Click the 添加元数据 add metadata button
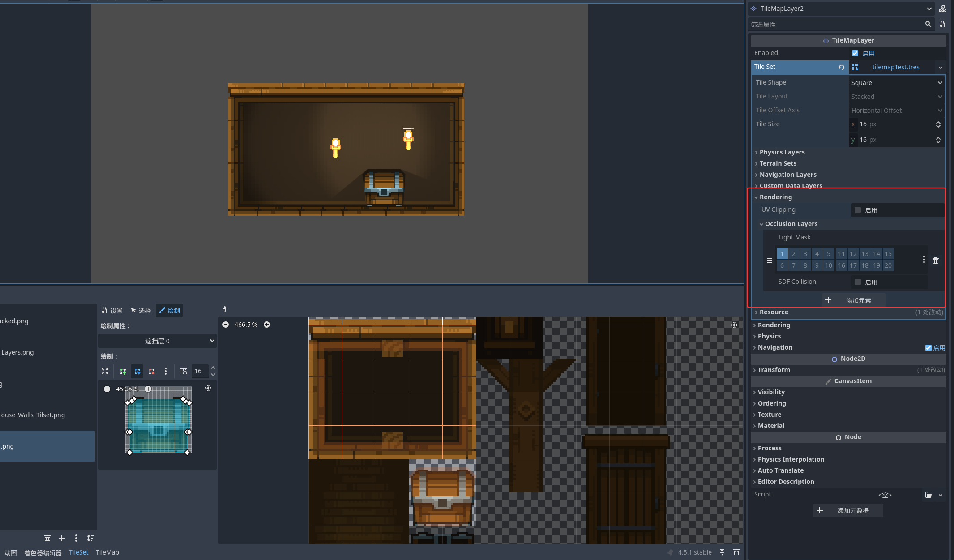The height and width of the screenshot is (560, 954). 848,510
